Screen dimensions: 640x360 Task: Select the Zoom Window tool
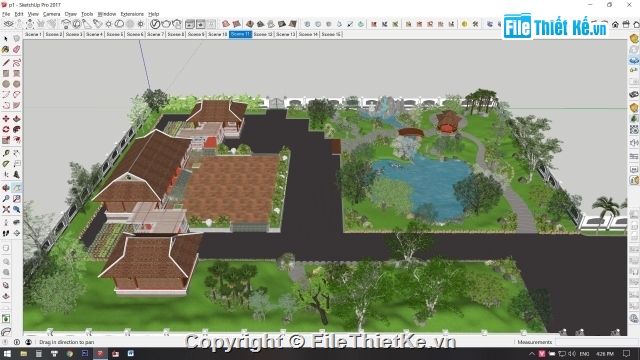tap(16, 199)
